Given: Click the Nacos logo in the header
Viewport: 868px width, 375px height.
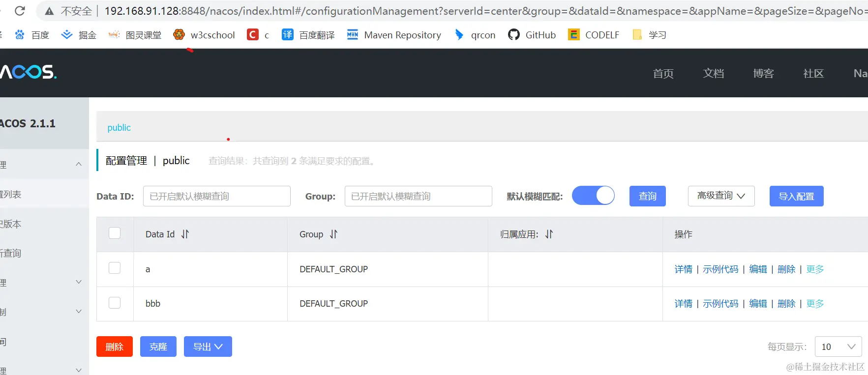Looking at the screenshot, I should click(x=28, y=72).
